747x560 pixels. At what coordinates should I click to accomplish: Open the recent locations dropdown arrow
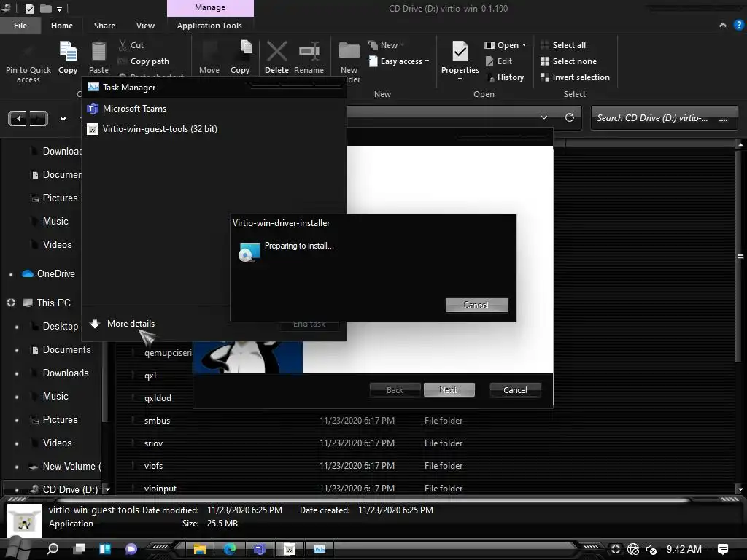tap(63, 119)
